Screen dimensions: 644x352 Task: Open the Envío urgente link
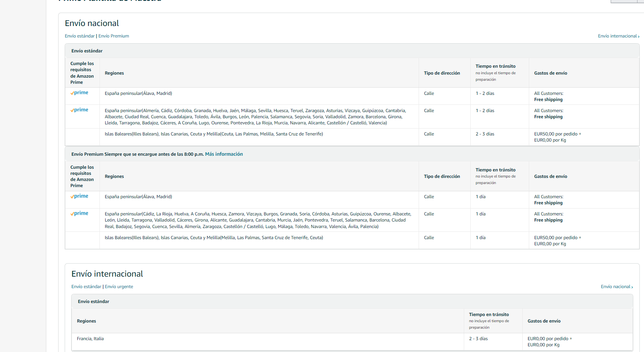click(119, 287)
